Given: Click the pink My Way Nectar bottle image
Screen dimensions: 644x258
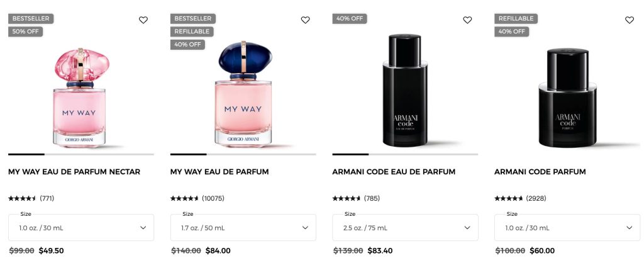Looking at the screenshot, I should 81,98.
